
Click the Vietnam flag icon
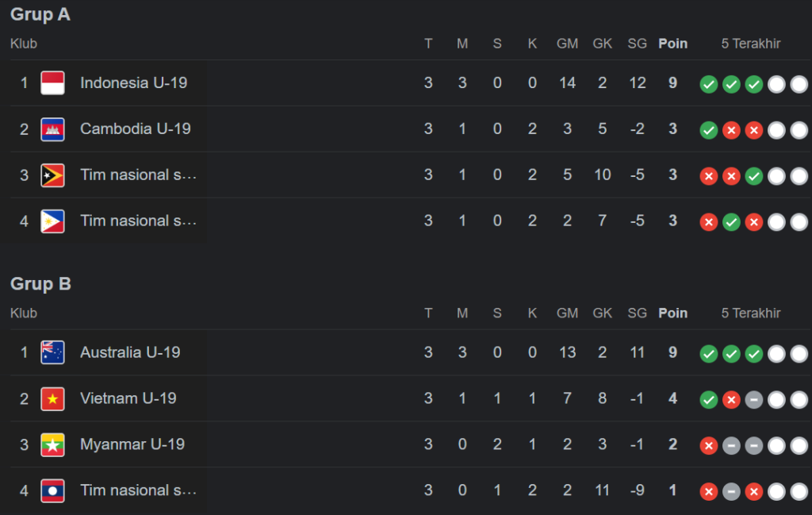click(x=52, y=398)
